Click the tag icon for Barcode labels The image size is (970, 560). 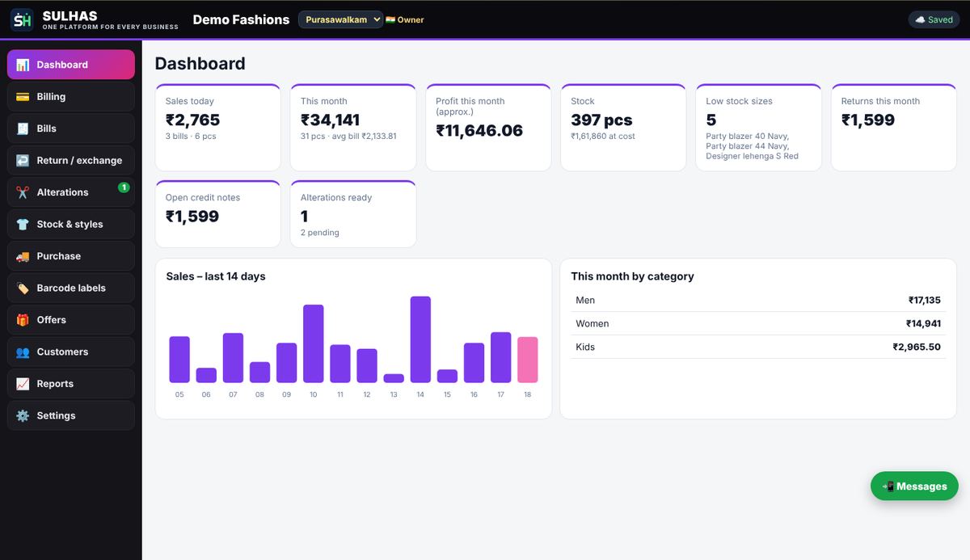23,288
